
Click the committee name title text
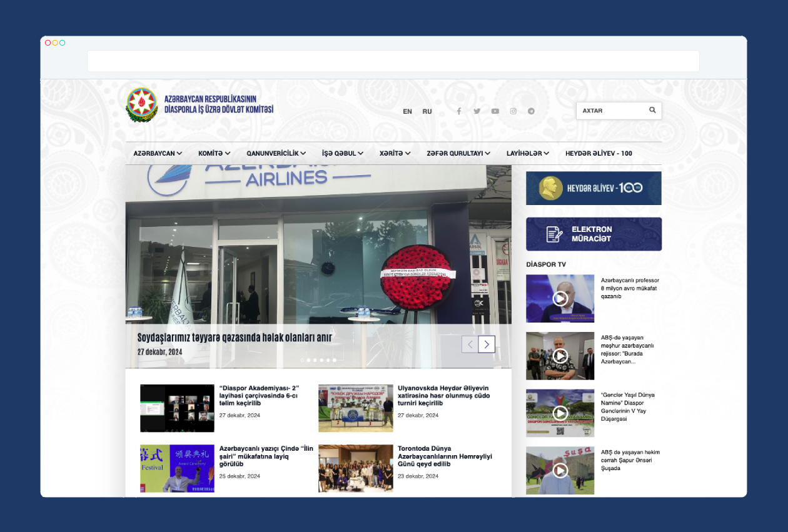pyautogui.click(x=219, y=104)
